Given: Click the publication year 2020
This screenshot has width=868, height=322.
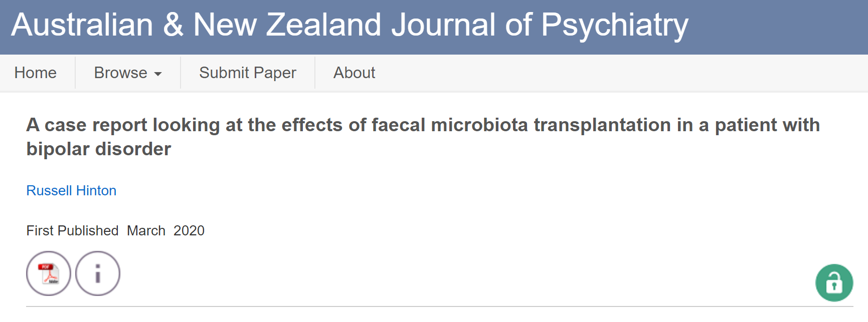Looking at the screenshot, I should (189, 230).
